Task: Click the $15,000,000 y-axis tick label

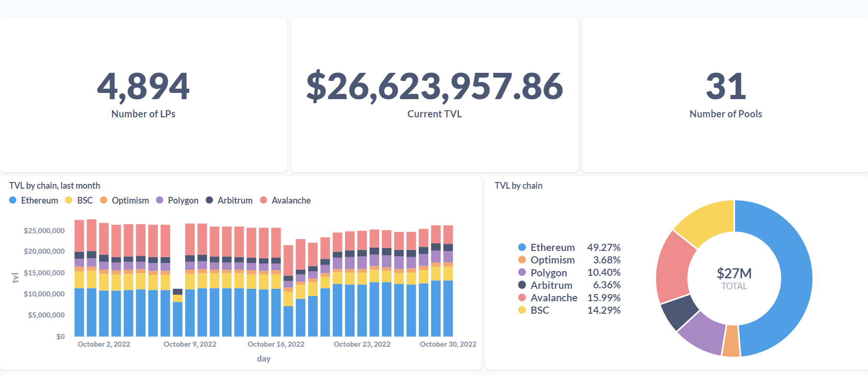Action: point(44,273)
